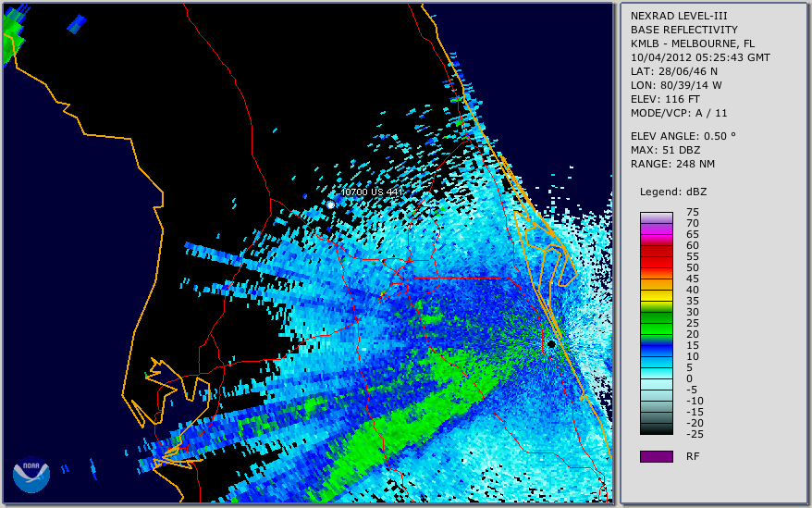
Task: Select the timestamp '10/04/2012 05:25:43 GMT'
Action: coord(700,57)
